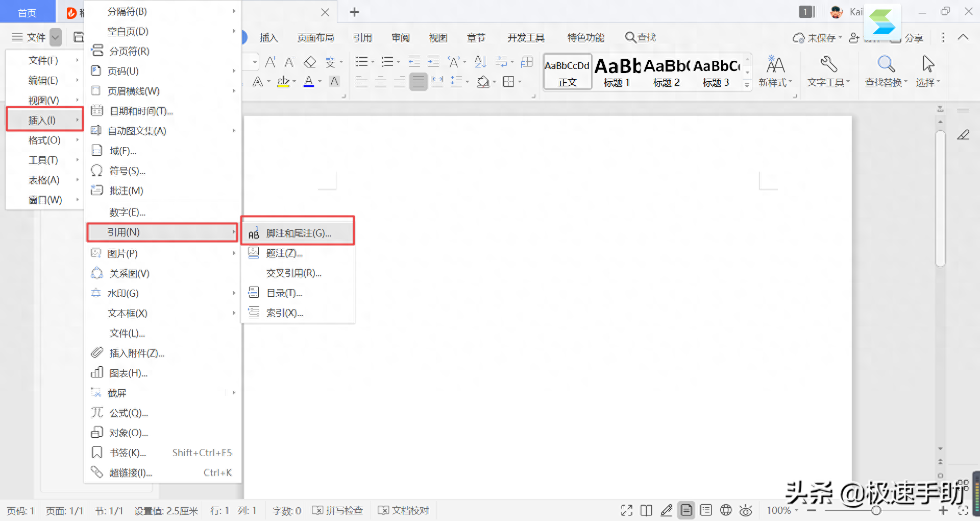This screenshot has height=521, width=980.
Task: Switch to web layout globe icon
Action: coord(726,510)
